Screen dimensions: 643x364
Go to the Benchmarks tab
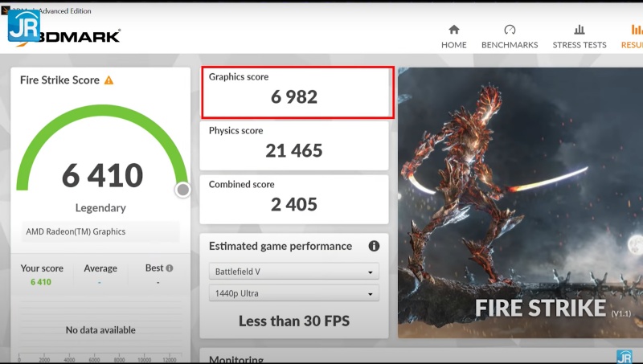click(x=510, y=36)
